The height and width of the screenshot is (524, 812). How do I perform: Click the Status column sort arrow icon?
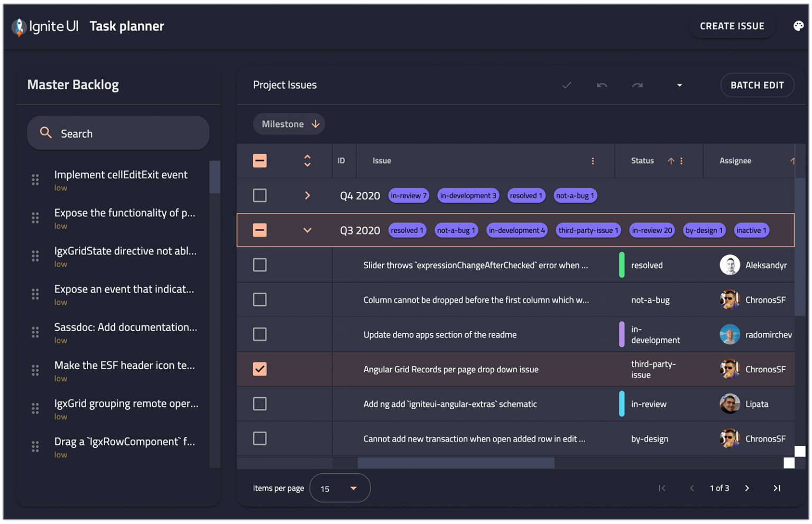coord(671,161)
